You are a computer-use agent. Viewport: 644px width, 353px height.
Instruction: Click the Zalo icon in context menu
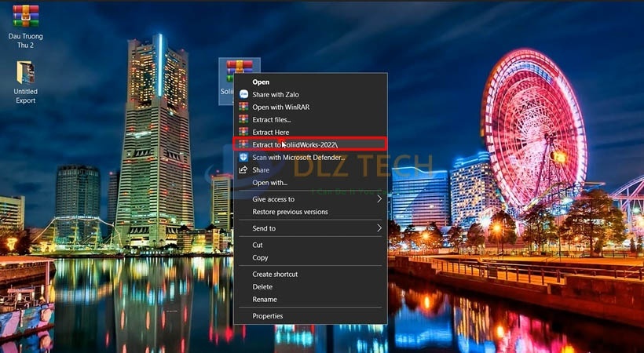pyautogui.click(x=244, y=94)
